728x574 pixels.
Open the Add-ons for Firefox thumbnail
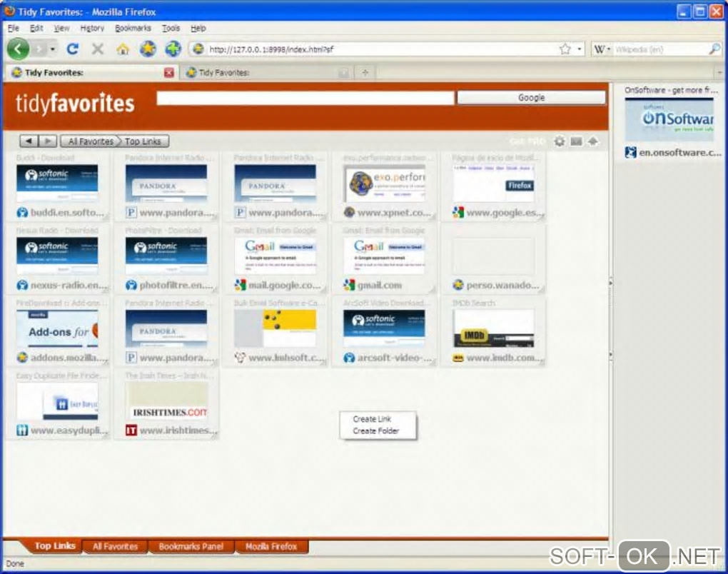(x=57, y=329)
